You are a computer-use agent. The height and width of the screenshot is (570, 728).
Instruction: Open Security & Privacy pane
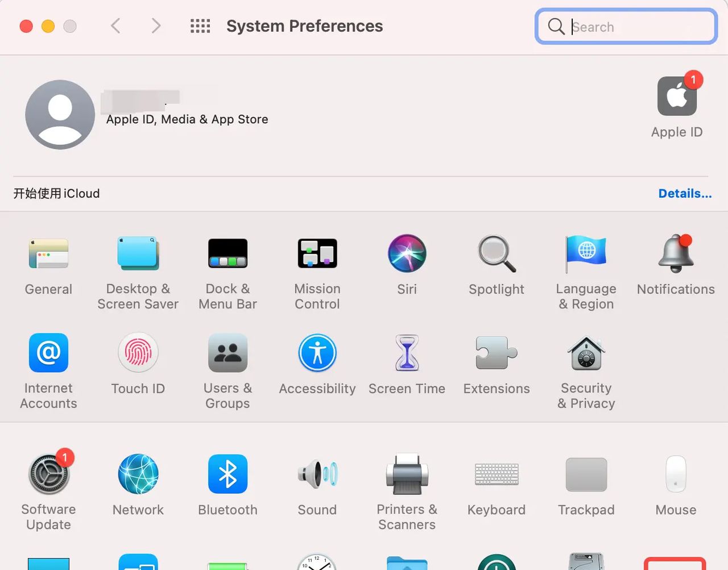(x=586, y=353)
